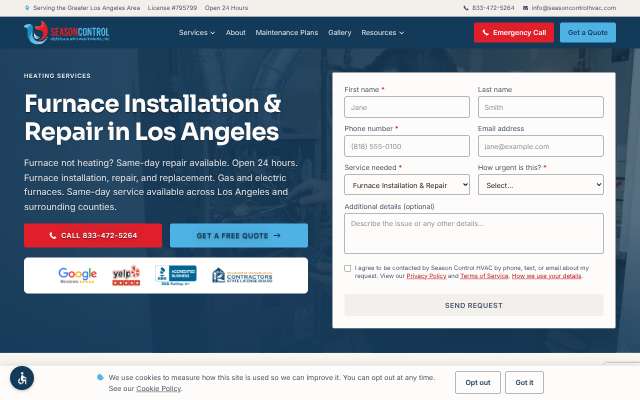Click the Yelp rating badge
Viewport: 640px width, 400px height.
(x=126, y=276)
